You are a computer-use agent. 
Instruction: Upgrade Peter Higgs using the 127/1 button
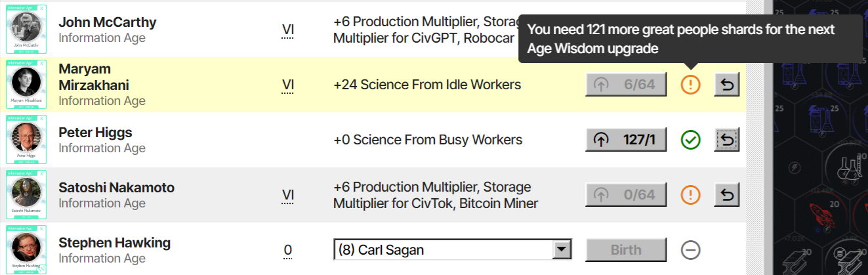coord(626,140)
